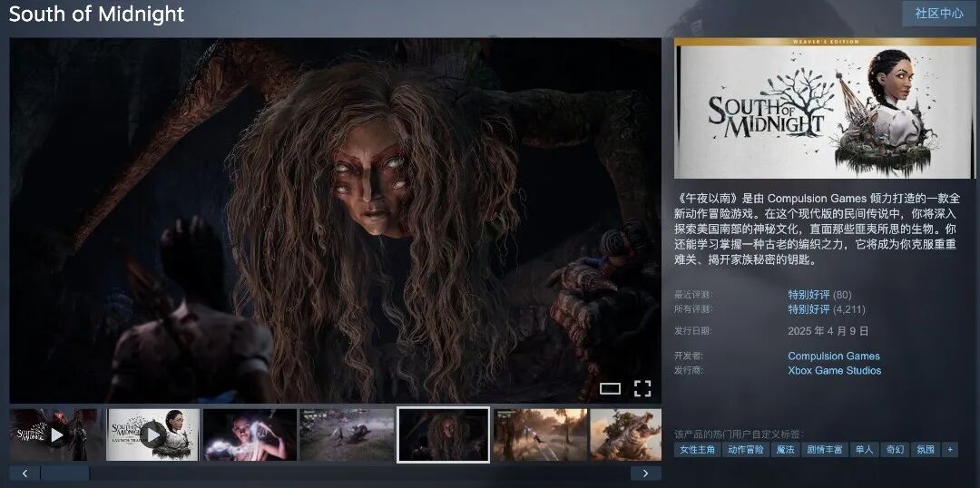Play the first South of Midnight trailer thumbnail
This screenshot has height=488, width=980.
tap(55, 434)
